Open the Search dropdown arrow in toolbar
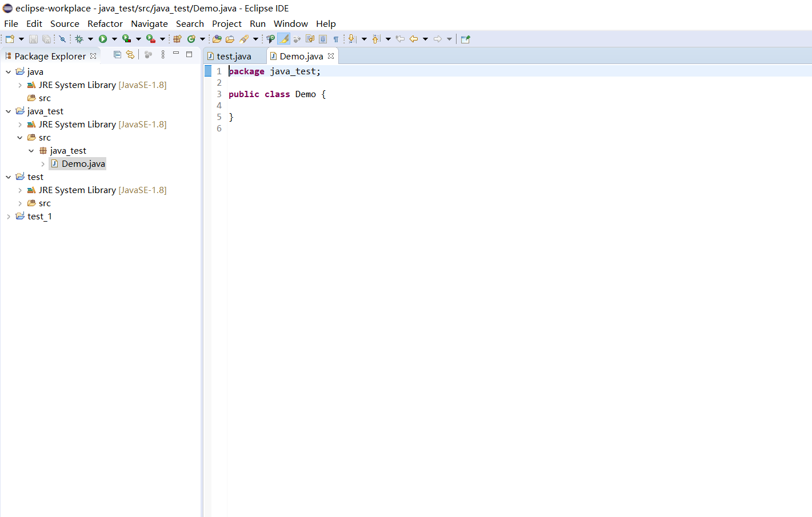812x517 pixels. pyautogui.click(x=255, y=39)
